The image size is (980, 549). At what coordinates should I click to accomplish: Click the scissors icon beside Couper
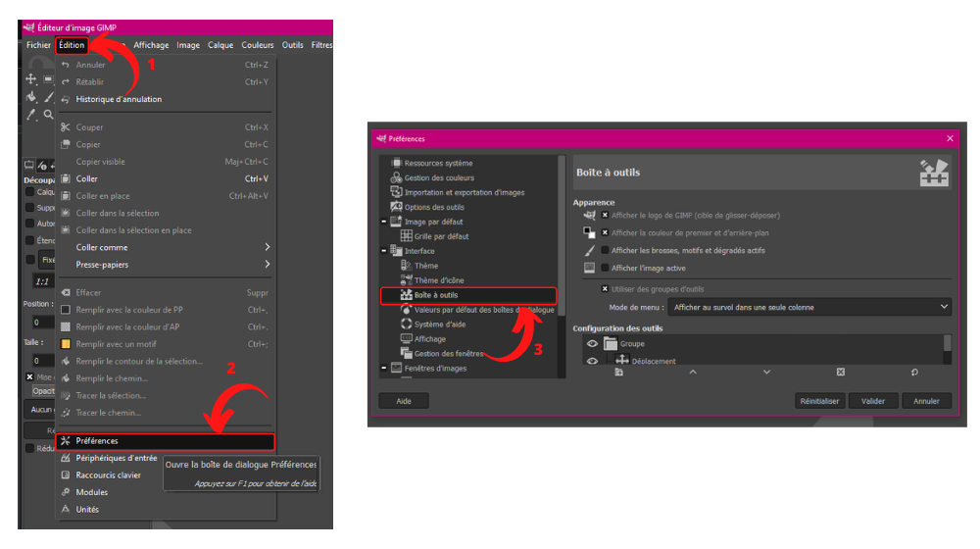coord(65,126)
